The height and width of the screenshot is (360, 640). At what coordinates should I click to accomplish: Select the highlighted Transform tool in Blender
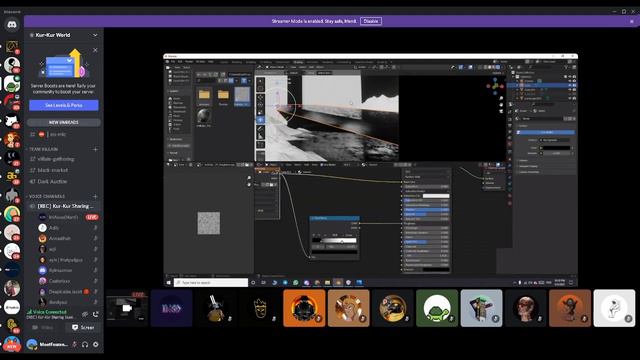pyautogui.click(x=260, y=120)
